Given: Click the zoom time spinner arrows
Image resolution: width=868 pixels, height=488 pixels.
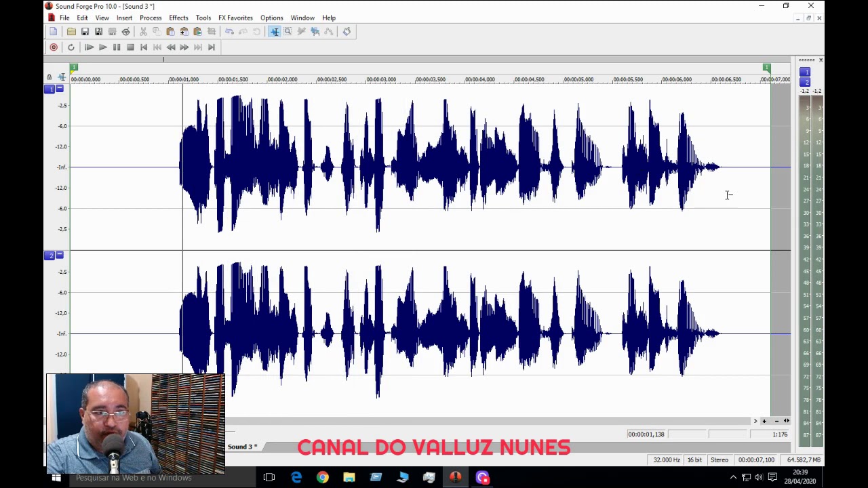Looking at the screenshot, I should tap(787, 421).
